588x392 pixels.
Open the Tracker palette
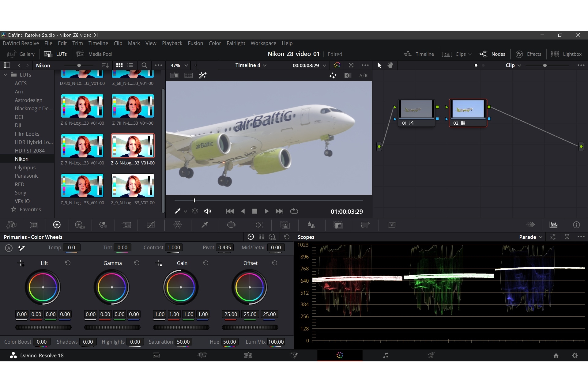[x=258, y=225]
